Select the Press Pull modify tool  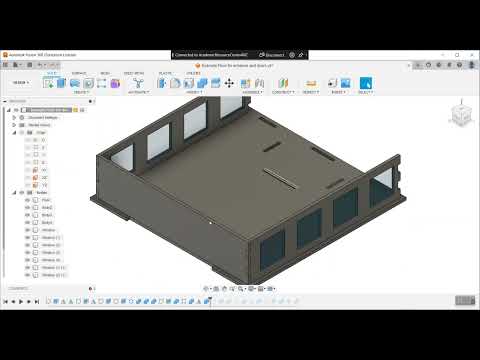pyautogui.click(x=162, y=83)
